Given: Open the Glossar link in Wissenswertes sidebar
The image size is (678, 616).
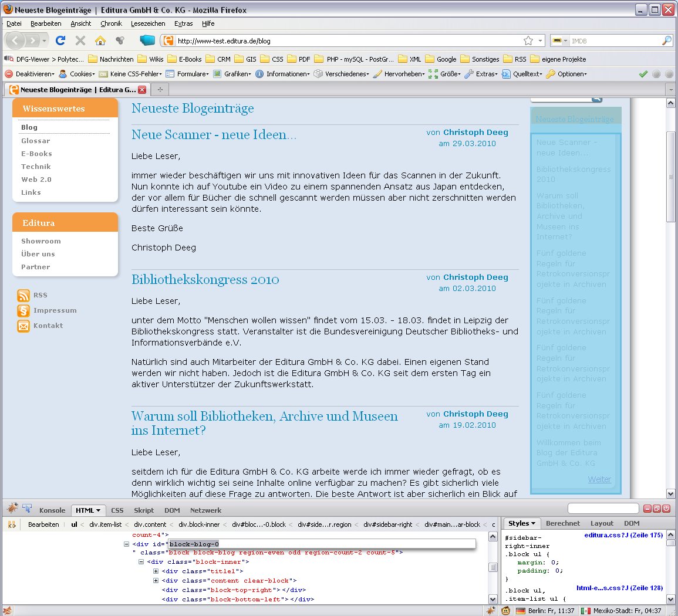Looking at the screenshot, I should [x=36, y=141].
